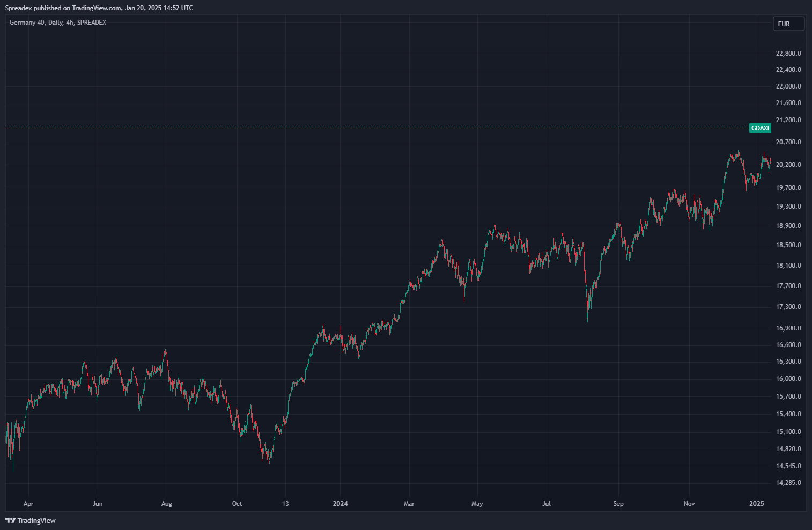Image resolution: width=812 pixels, height=530 pixels.
Task: Open the EUR currency selector
Action: point(788,24)
